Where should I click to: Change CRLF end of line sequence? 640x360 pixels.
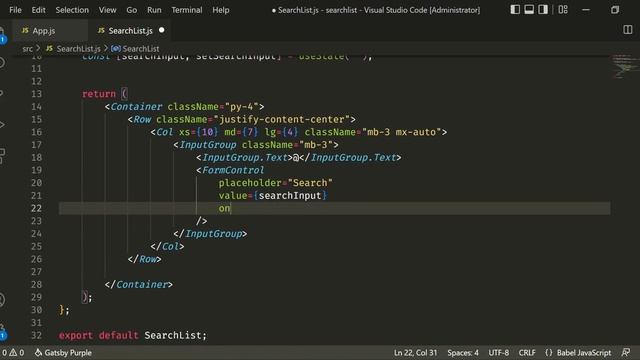coord(527,353)
